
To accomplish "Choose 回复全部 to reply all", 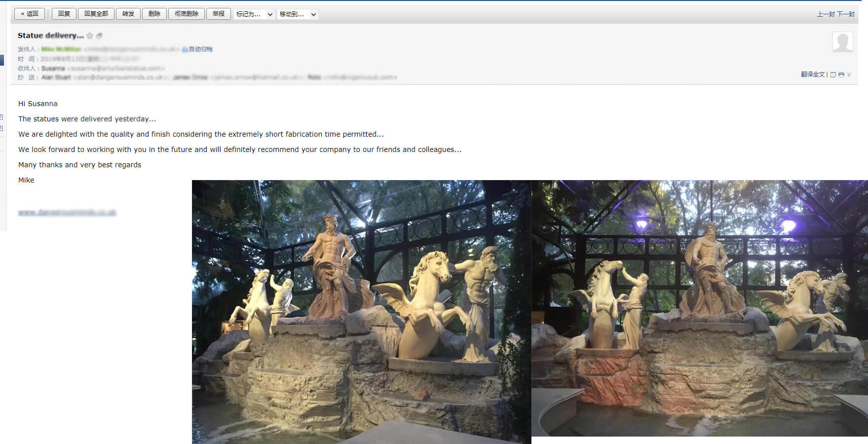I will pyautogui.click(x=96, y=14).
